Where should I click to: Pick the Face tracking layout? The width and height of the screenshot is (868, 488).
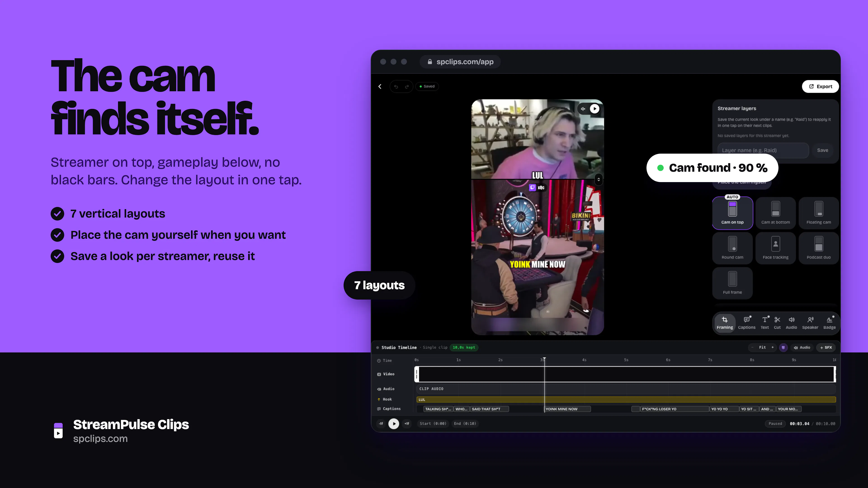[776, 248]
